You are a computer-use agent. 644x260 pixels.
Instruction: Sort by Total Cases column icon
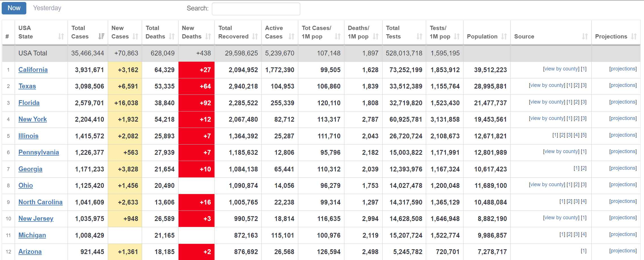coord(101,36)
